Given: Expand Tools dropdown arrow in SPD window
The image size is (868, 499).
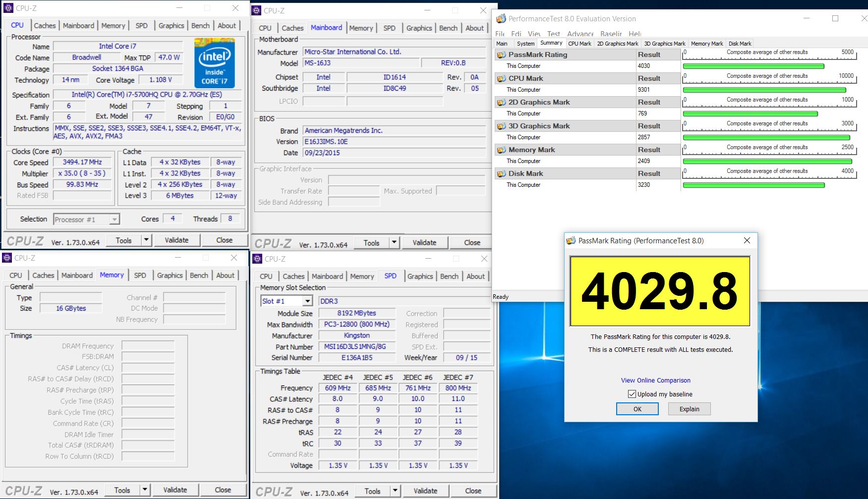Looking at the screenshot, I should point(395,491).
